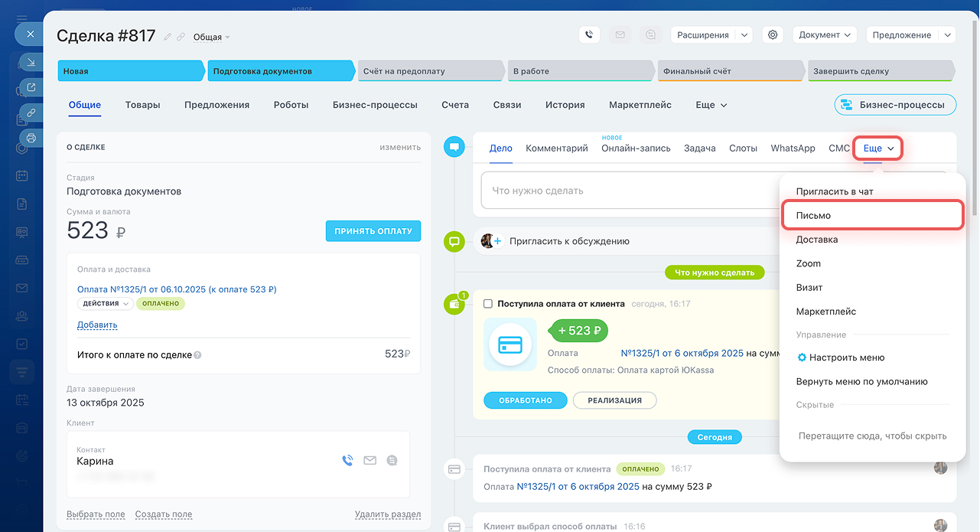
Task: Click the print icon in left sidebar
Action: click(31, 138)
